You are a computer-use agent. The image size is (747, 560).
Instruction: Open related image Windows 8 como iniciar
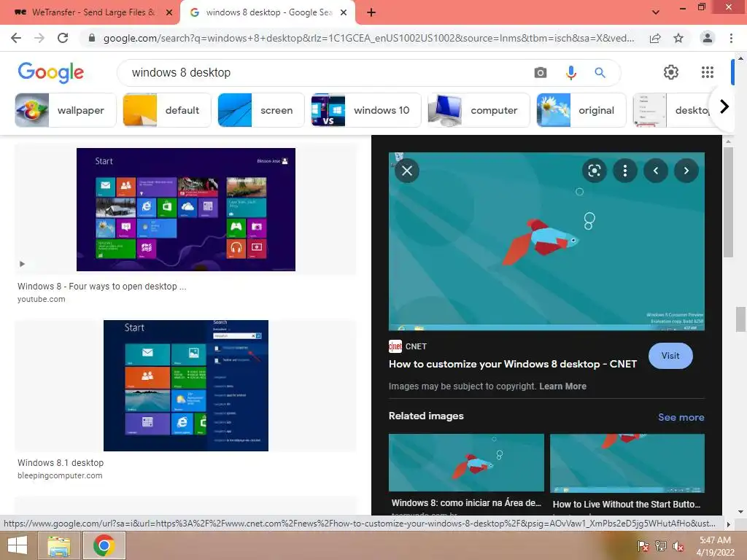click(x=466, y=462)
